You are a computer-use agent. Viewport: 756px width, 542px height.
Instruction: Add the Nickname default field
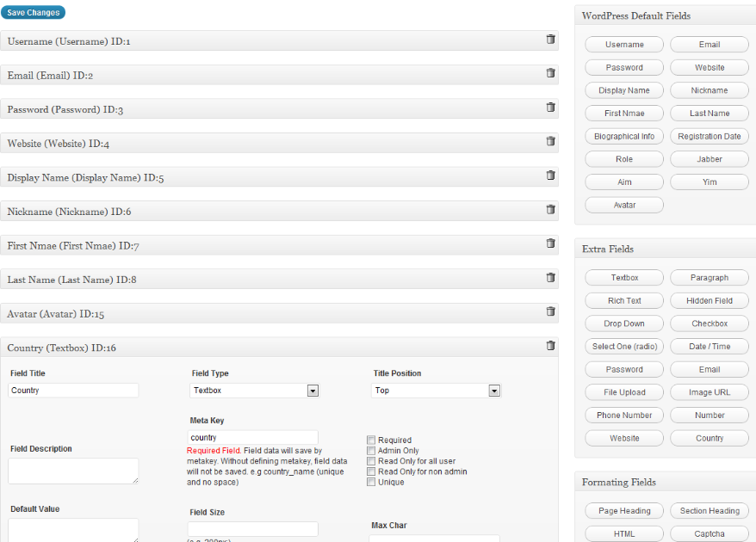click(710, 90)
